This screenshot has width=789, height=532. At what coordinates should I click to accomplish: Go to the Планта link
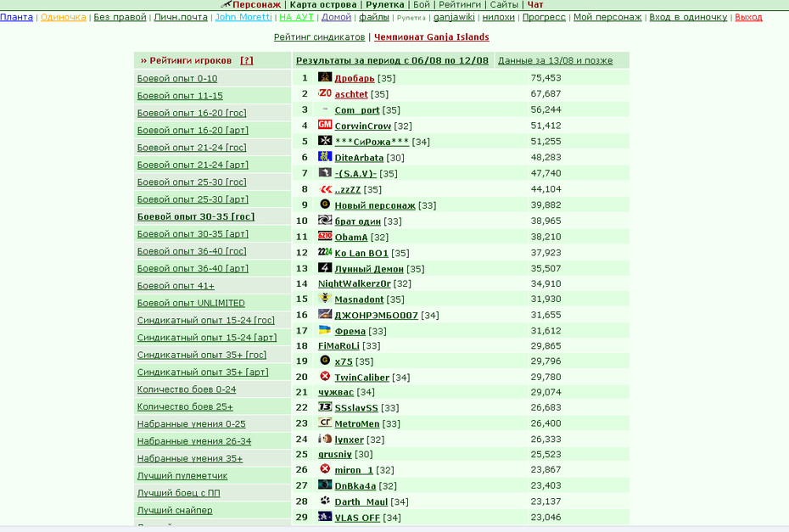tap(17, 17)
